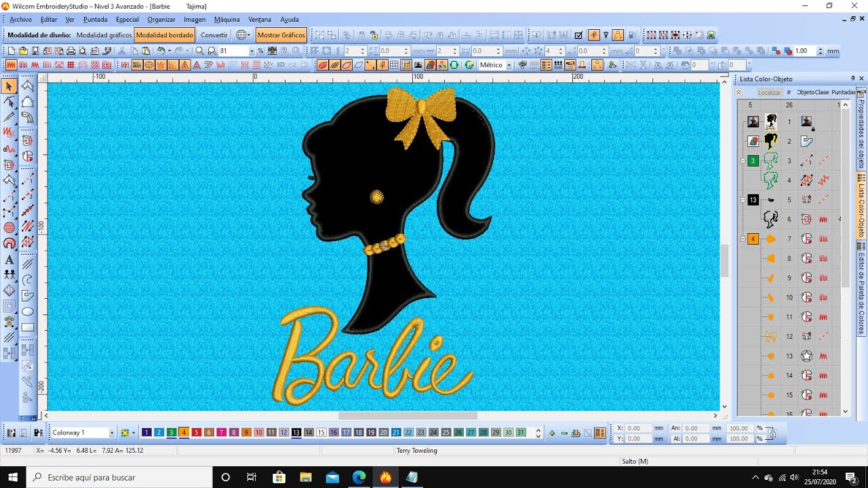Select the arrow Select Object tool

pyautogui.click(x=9, y=86)
